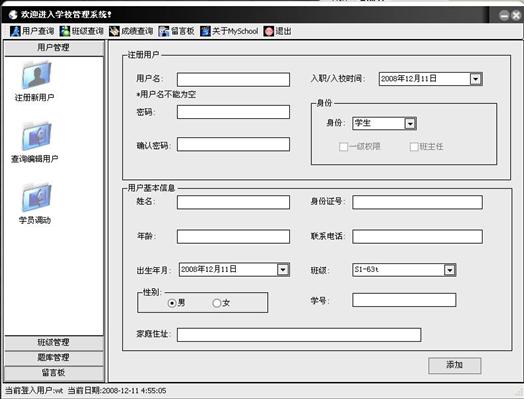Select the 查询编辑用户 folder icon
This screenshot has width=524, height=399.
click(36, 136)
